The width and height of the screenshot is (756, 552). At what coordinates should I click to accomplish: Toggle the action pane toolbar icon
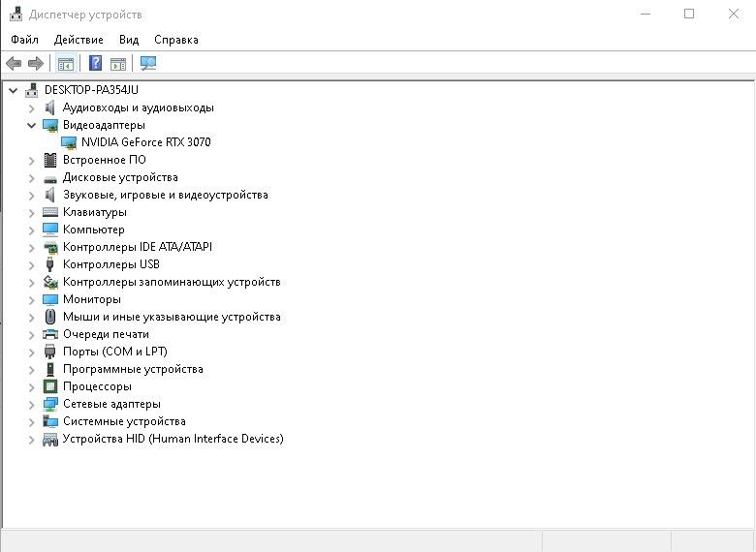tap(118, 64)
